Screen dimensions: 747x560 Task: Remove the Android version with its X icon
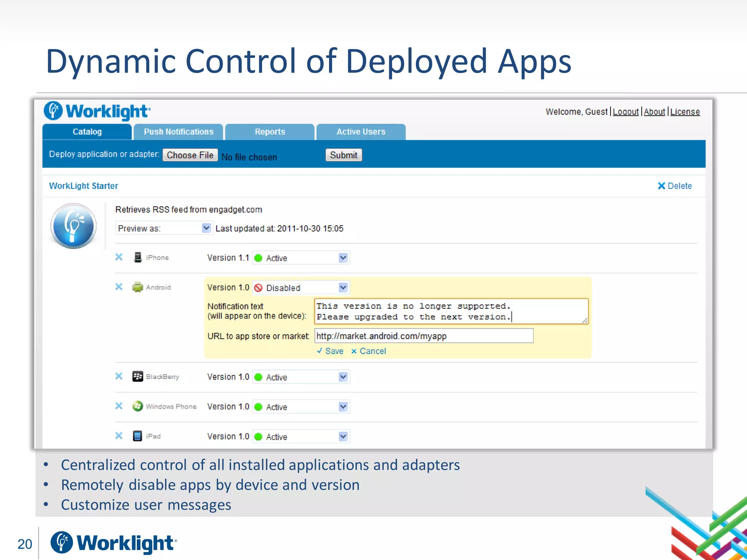click(119, 287)
